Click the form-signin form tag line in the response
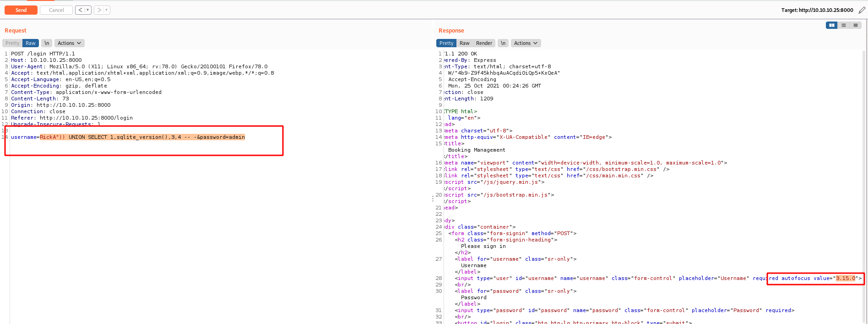The height and width of the screenshot is (324, 868). (x=512, y=233)
